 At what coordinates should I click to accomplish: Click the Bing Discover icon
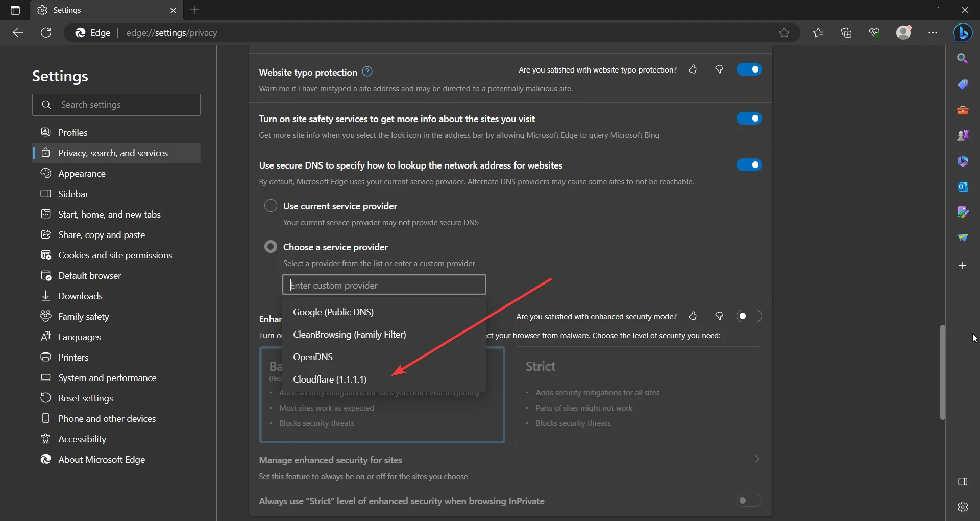963,33
